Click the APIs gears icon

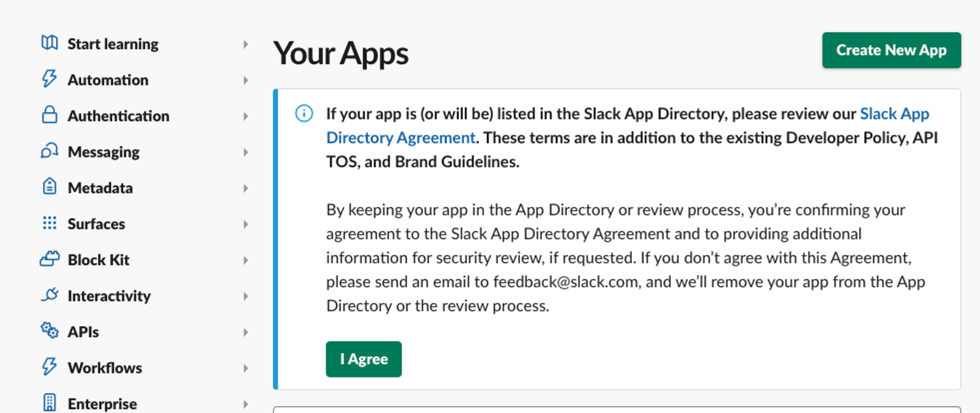pos(49,331)
